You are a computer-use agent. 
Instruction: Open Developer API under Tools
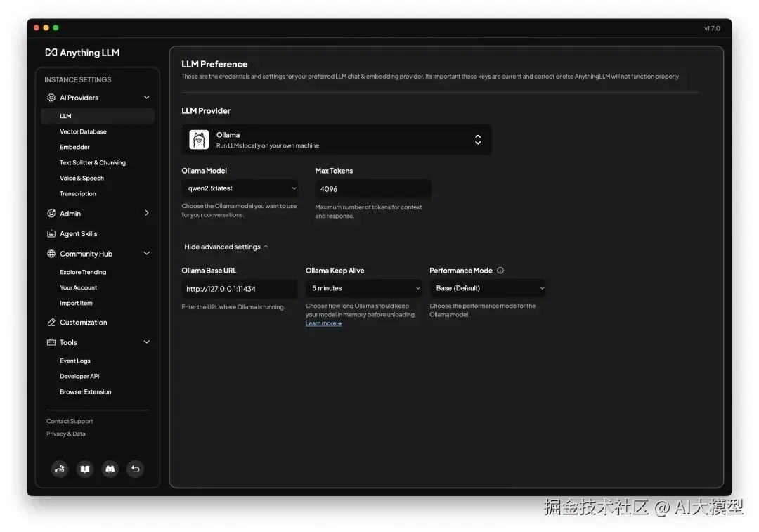pyautogui.click(x=79, y=376)
